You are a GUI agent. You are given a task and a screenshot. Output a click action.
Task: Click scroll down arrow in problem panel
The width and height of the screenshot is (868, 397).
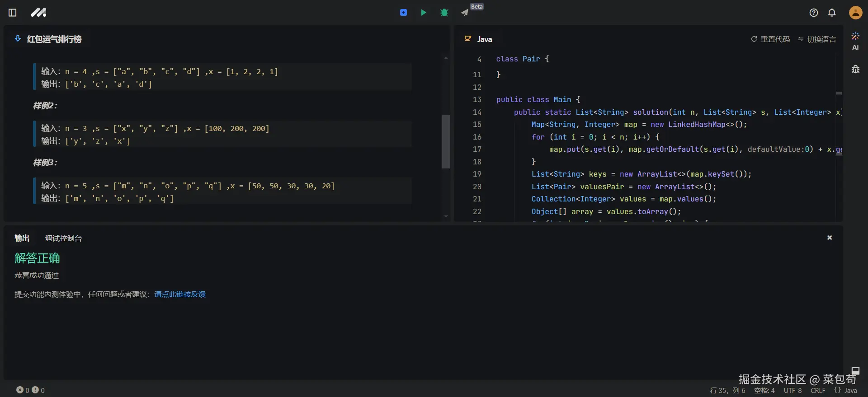(446, 216)
